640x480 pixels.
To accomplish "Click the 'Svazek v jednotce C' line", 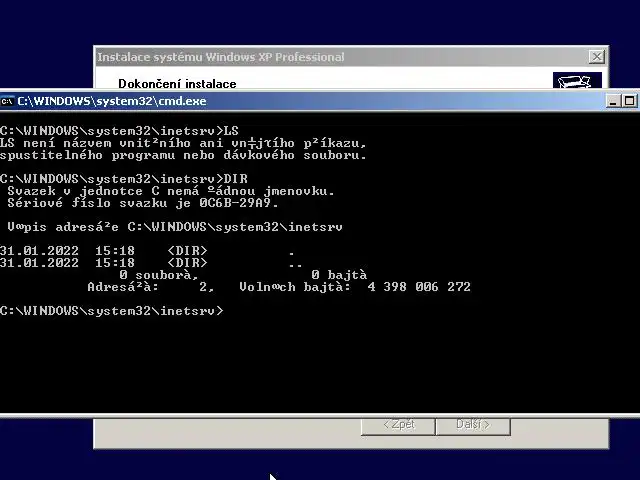I will 171,191.
